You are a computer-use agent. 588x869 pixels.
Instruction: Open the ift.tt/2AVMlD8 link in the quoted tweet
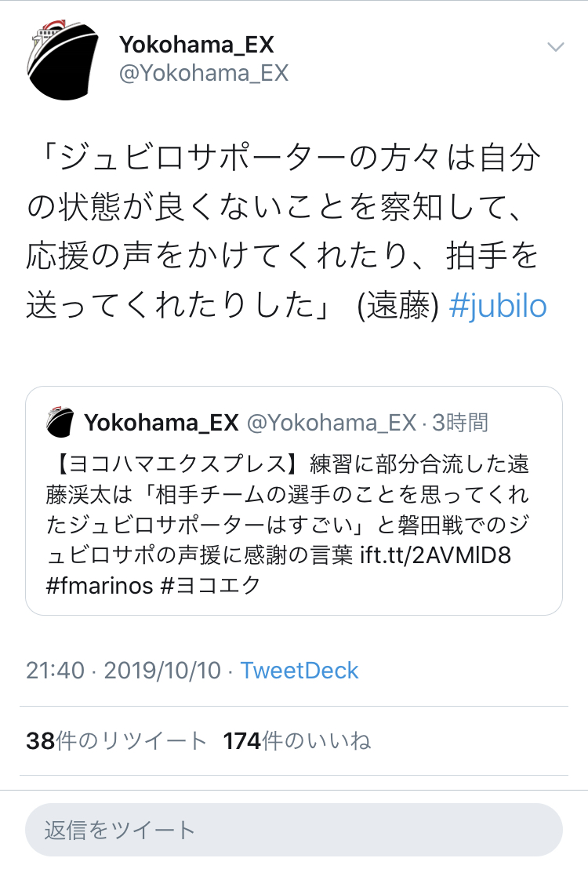(436, 554)
